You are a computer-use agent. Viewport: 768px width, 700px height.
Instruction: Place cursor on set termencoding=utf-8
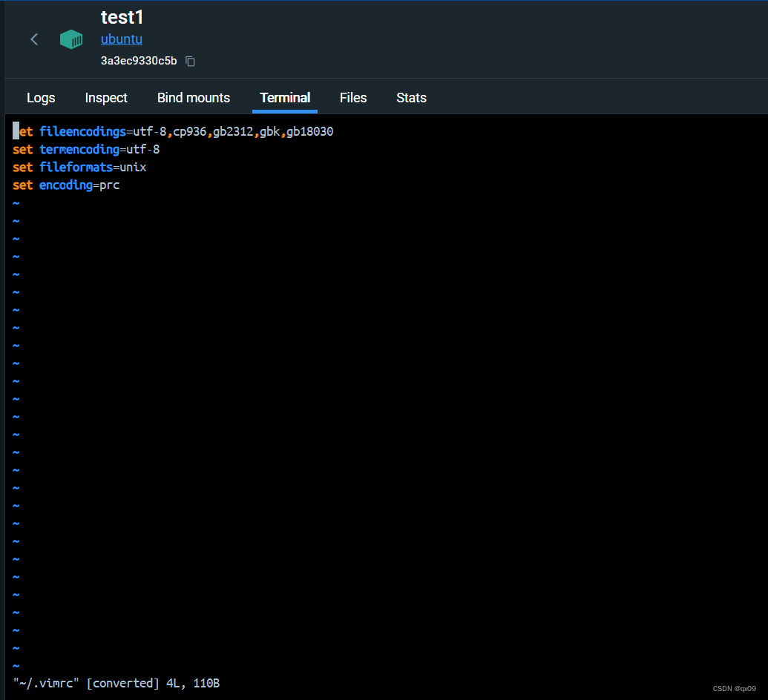[85, 149]
